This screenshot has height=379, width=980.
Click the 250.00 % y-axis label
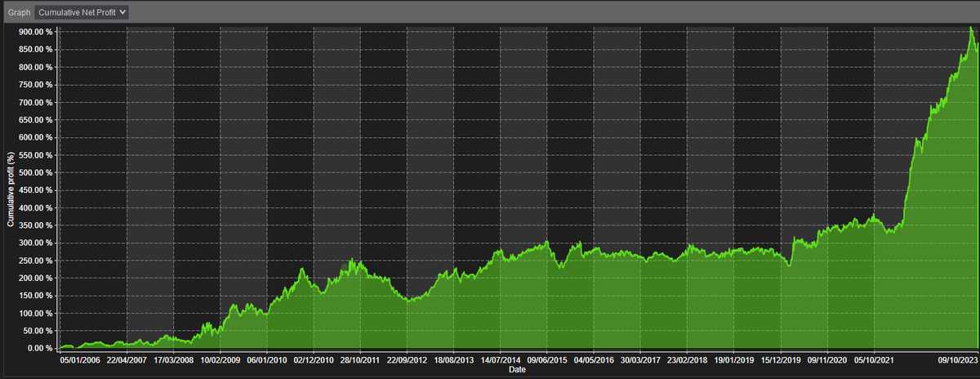point(36,261)
